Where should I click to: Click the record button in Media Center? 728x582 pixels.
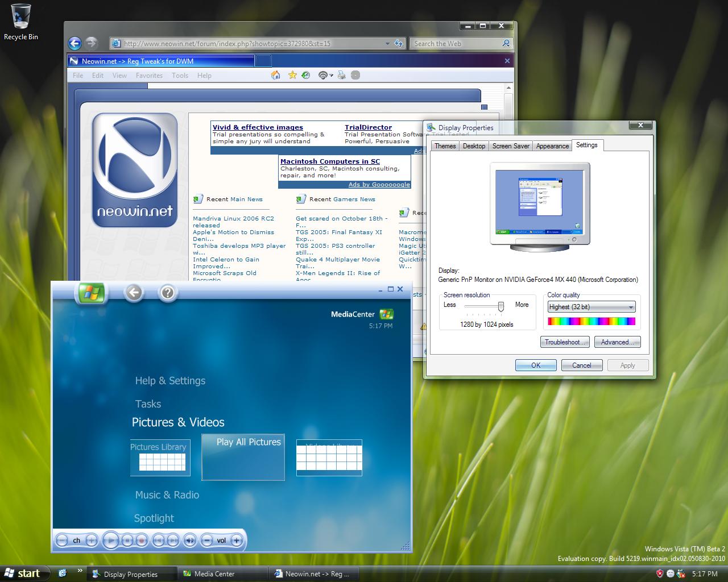[142, 541]
